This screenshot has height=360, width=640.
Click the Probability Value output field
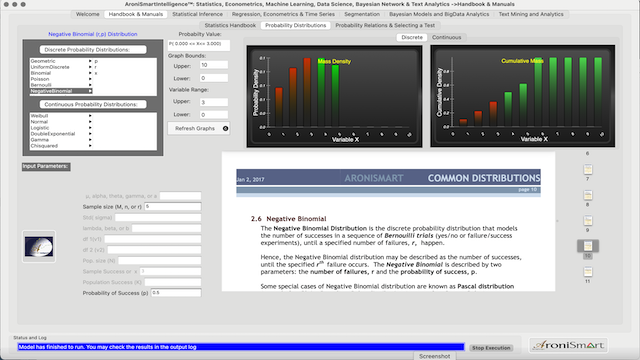(199, 45)
